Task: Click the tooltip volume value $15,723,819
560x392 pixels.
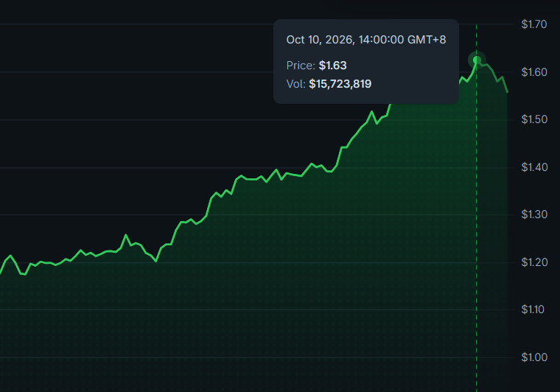Action: coord(340,84)
